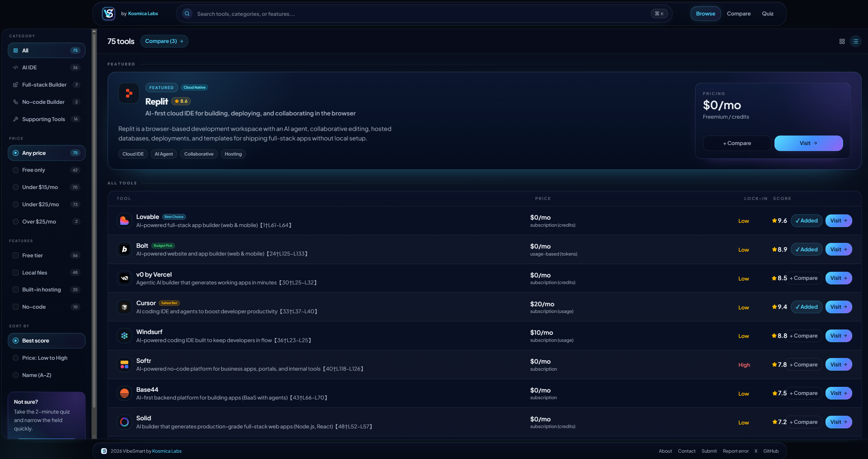Screen dimensions: 868x459
Task: Visit the Cursor website
Action: tap(838, 307)
